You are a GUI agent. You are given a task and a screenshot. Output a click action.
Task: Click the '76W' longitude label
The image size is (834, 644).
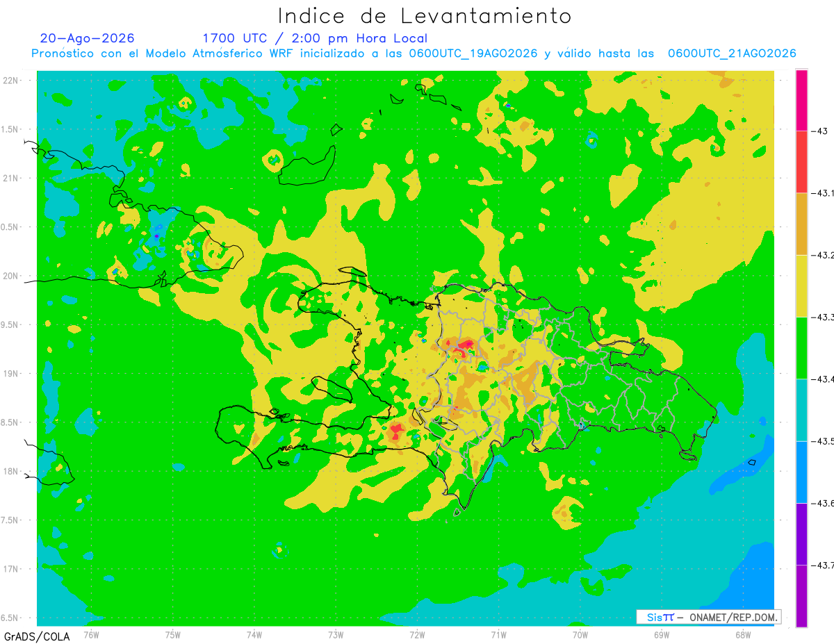click(91, 634)
